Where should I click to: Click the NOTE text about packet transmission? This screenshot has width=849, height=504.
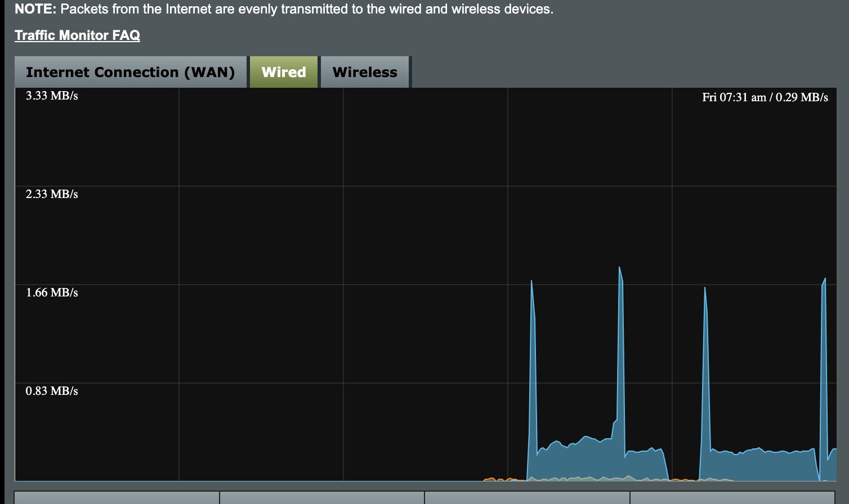point(284,9)
